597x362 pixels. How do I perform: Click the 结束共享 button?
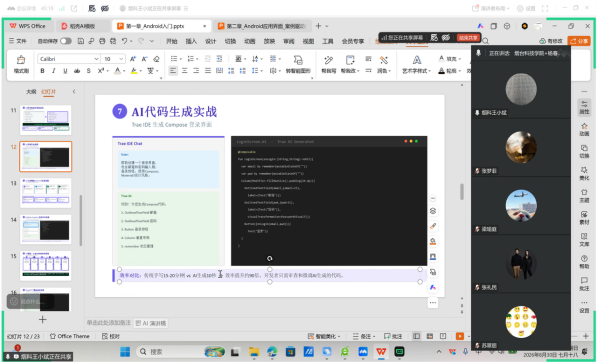coord(468,38)
